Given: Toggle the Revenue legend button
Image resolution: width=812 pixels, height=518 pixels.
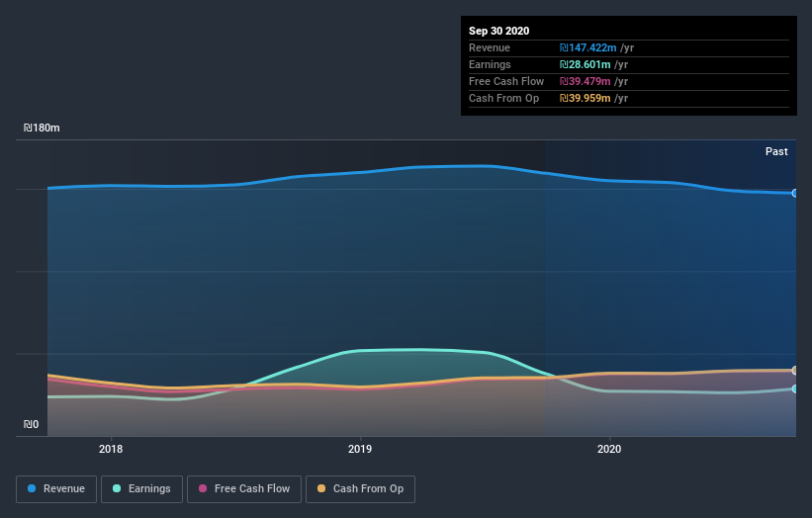Looking at the screenshot, I should coord(56,489).
